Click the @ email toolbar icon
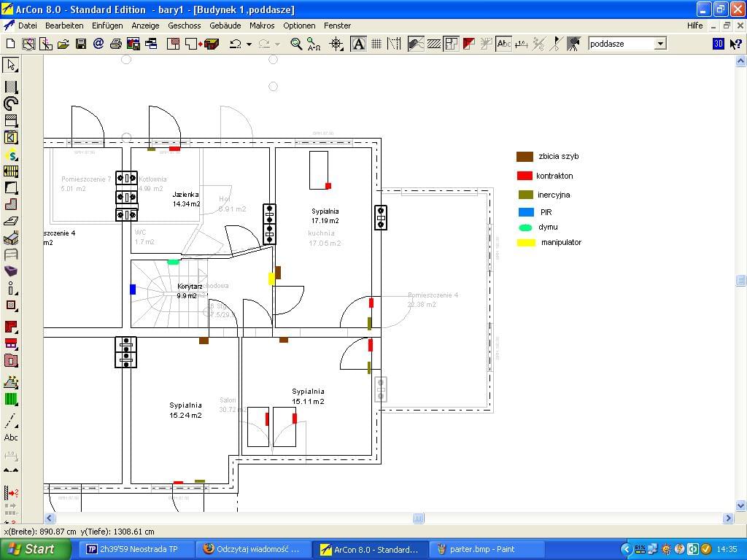Screen dimensions: 747x560 (x=98, y=44)
